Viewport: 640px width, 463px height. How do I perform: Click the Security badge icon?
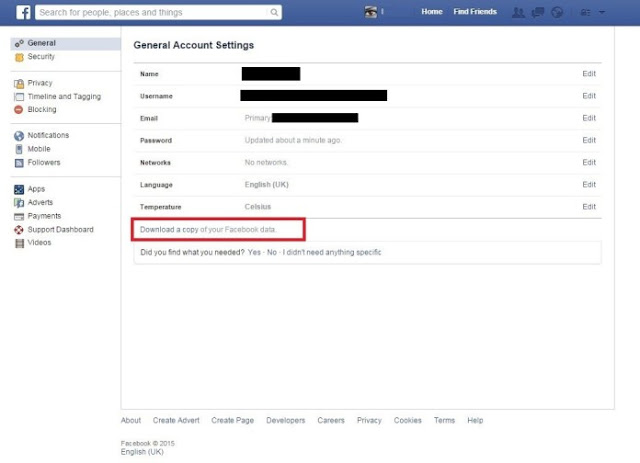coord(19,57)
